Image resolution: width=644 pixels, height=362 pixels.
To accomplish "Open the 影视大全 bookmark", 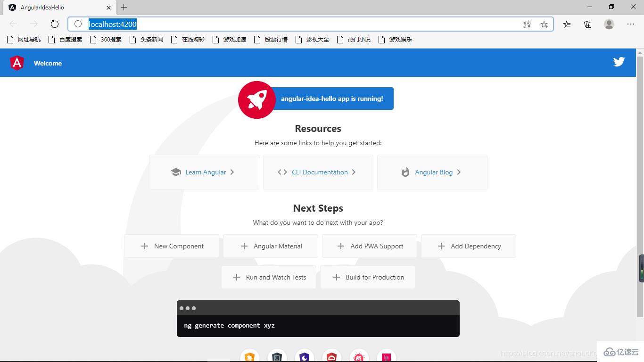I will 313,40.
